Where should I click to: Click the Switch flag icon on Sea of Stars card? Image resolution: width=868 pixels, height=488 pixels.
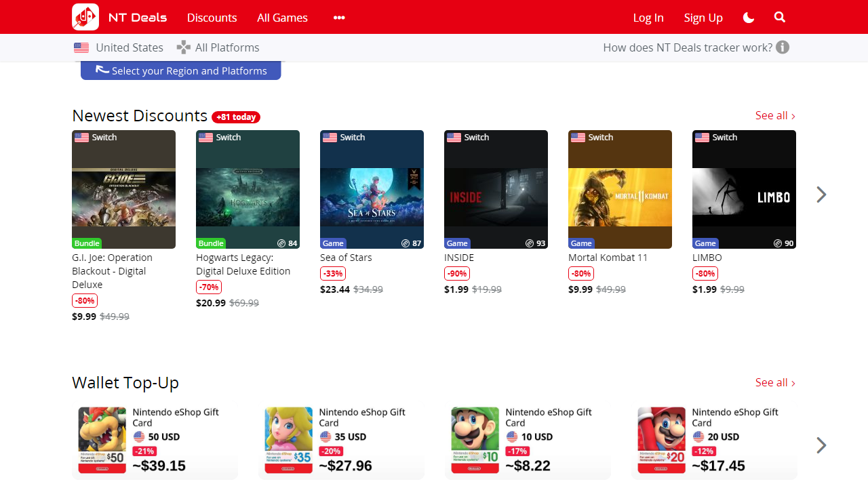point(330,137)
